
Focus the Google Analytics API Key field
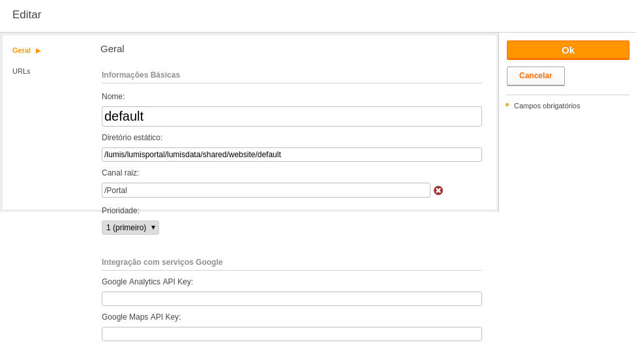(292, 299)
